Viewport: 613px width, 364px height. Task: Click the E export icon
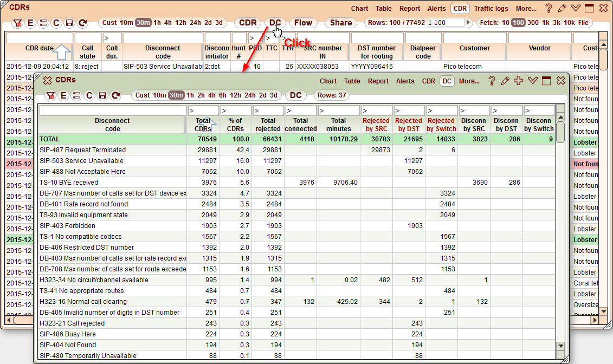pyautogui.click(x=63, y=96)
